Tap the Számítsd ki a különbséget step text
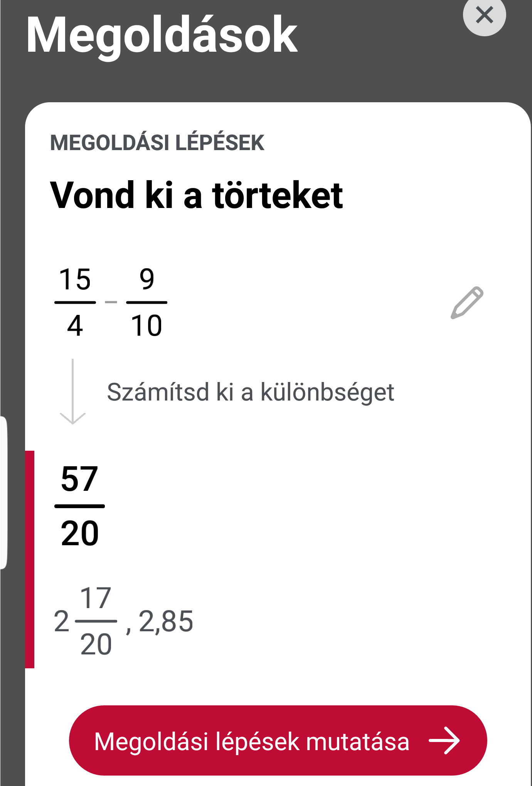This screenshot has height=786, width=532. 250,392
